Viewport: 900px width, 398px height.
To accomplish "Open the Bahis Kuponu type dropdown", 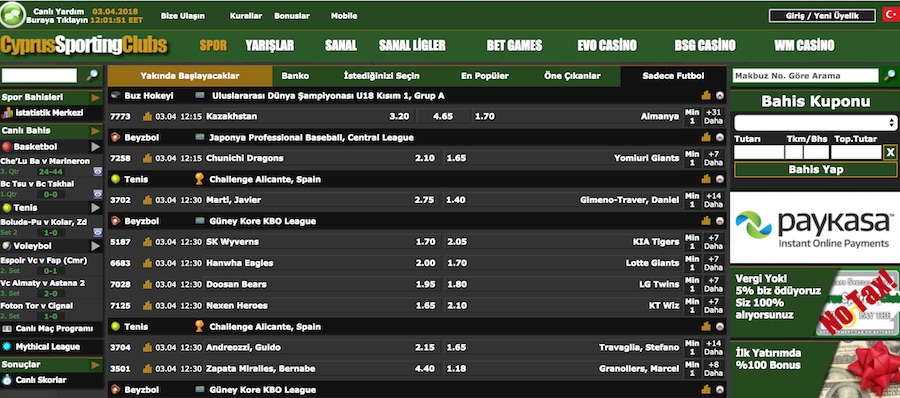I will [815, 122].
